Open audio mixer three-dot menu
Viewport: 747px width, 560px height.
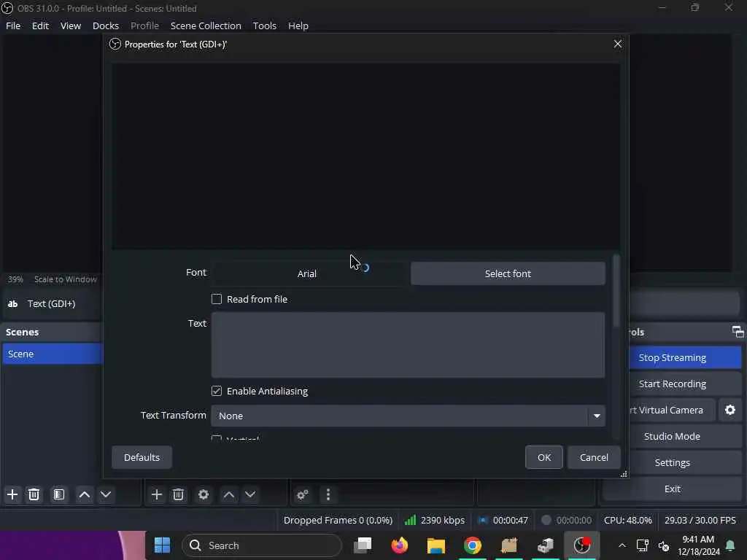328,495
